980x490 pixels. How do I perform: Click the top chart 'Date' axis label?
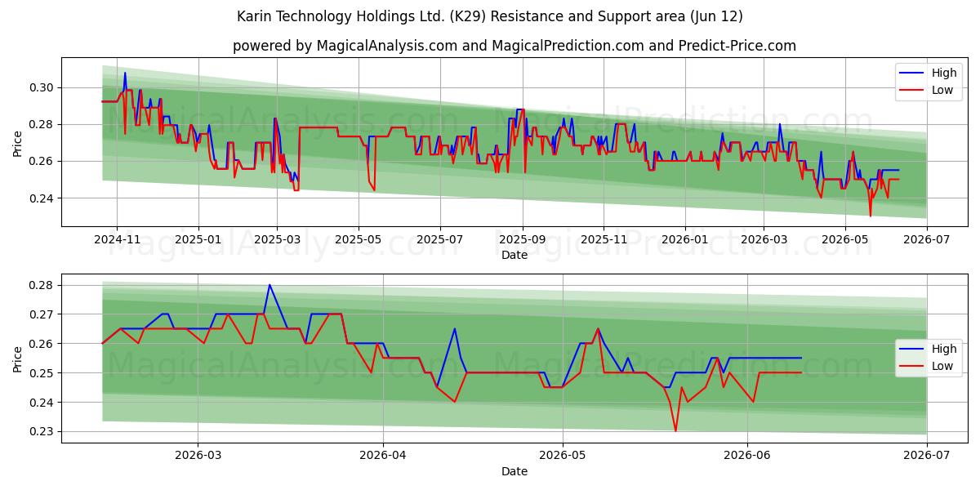click(x=514, y=256)
